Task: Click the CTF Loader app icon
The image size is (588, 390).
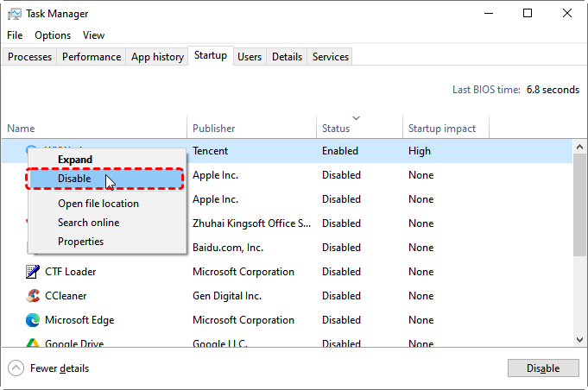Action: coord(33,272)
